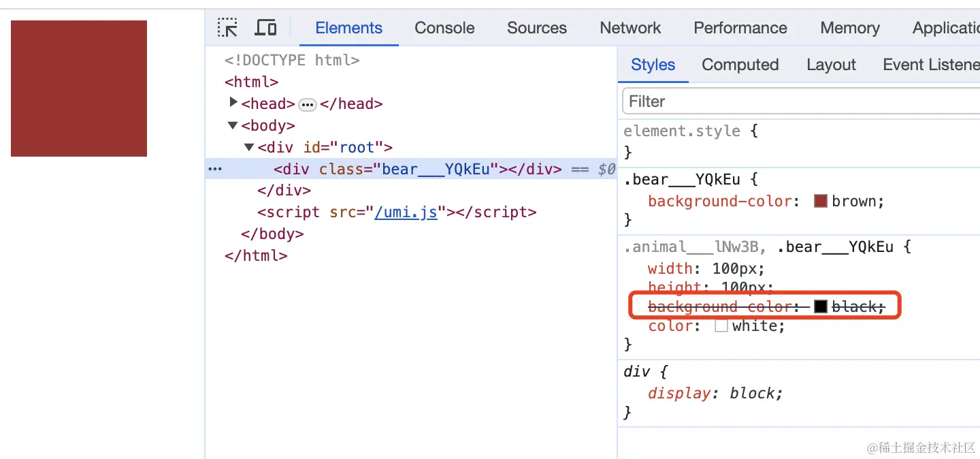Collapse the body element node
This screenshot has height=459, width=980.
pyautogui.click(x=233, y=125)
